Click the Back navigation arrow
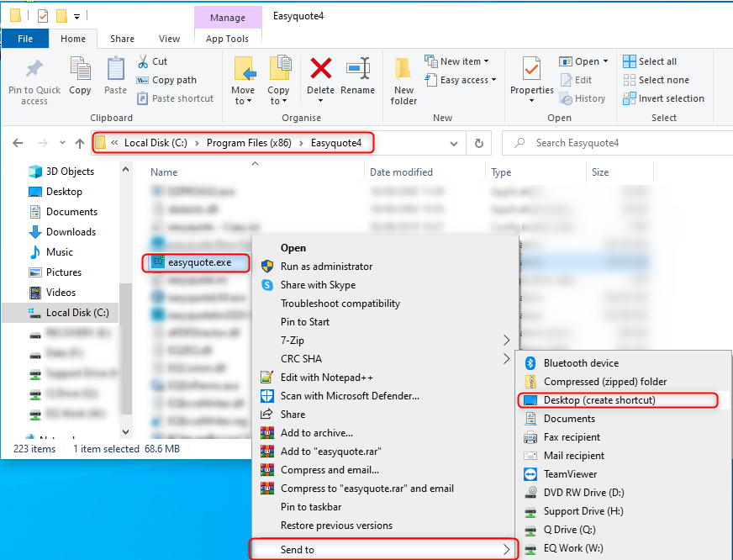 coord(18,143)
